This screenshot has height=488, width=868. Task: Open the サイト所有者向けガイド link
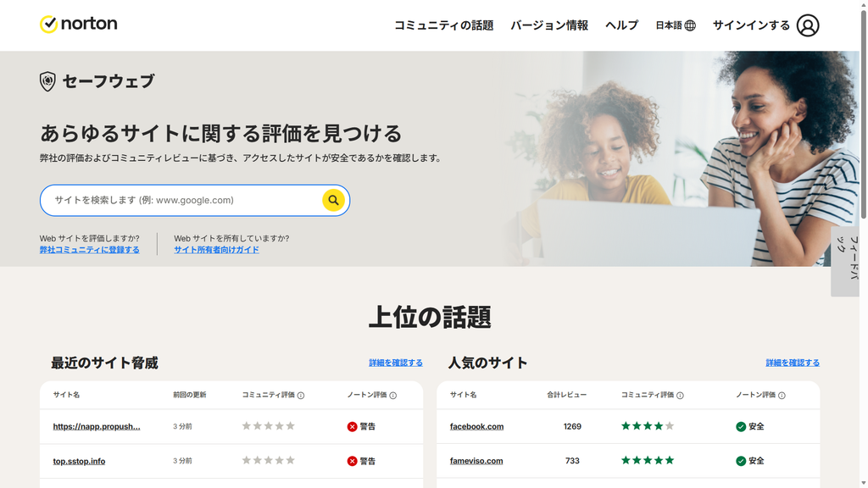click(216, 250)
